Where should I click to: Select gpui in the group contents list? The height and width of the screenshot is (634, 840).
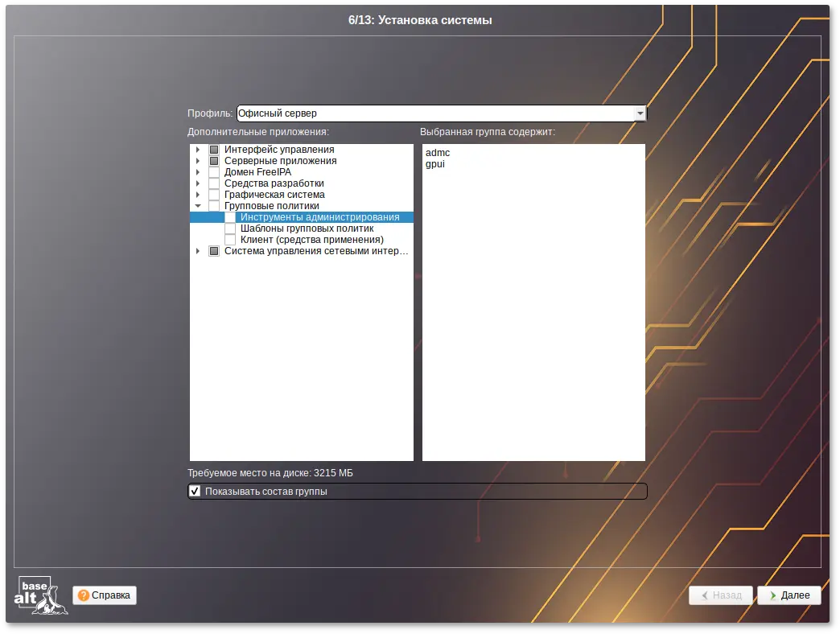click(435, 164)
